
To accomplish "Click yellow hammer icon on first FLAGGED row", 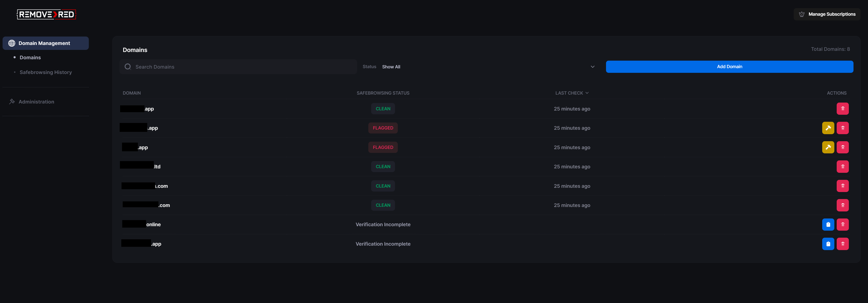I will (x=828, y=128).
